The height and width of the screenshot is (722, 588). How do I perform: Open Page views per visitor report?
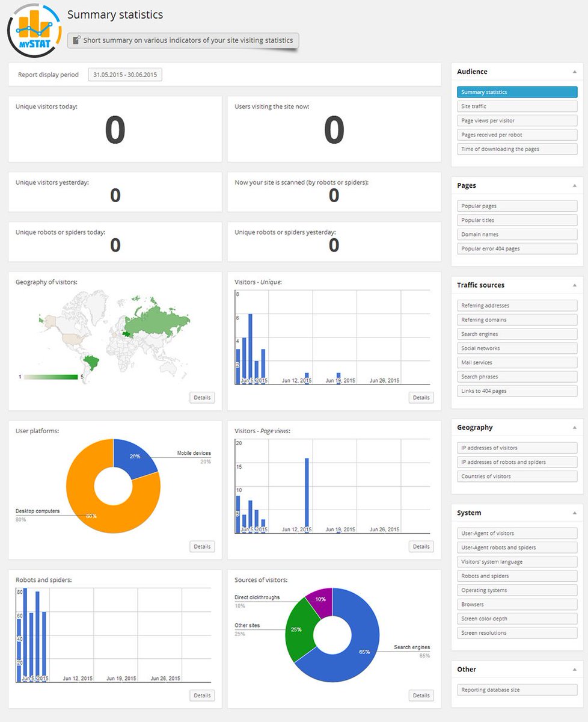click(x=517, y=120)
